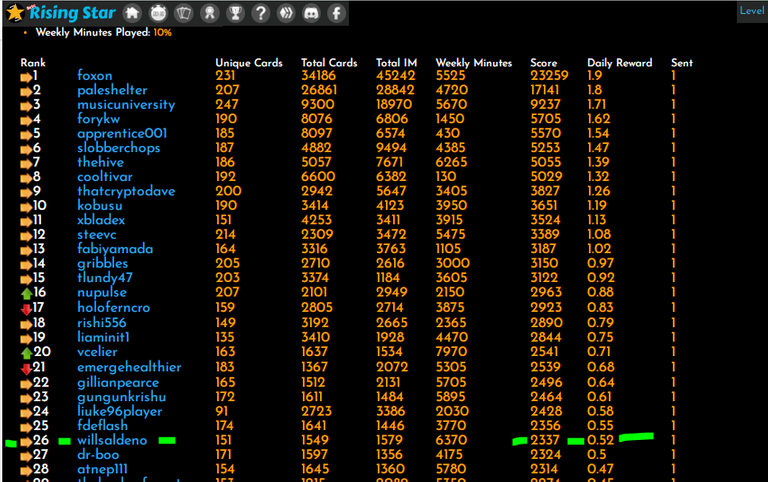Screen dimensions: 768x482
Task: Open the Discord icon
Action: [312, 13]
